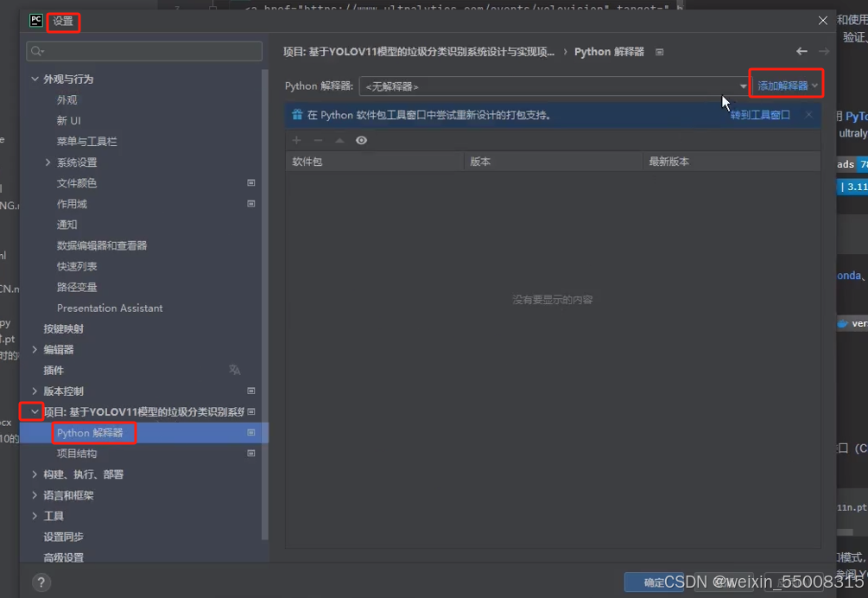Viewport: 868px width, 598px height.
Task: Expand the 系统设置 node
Action: [48, 162]
